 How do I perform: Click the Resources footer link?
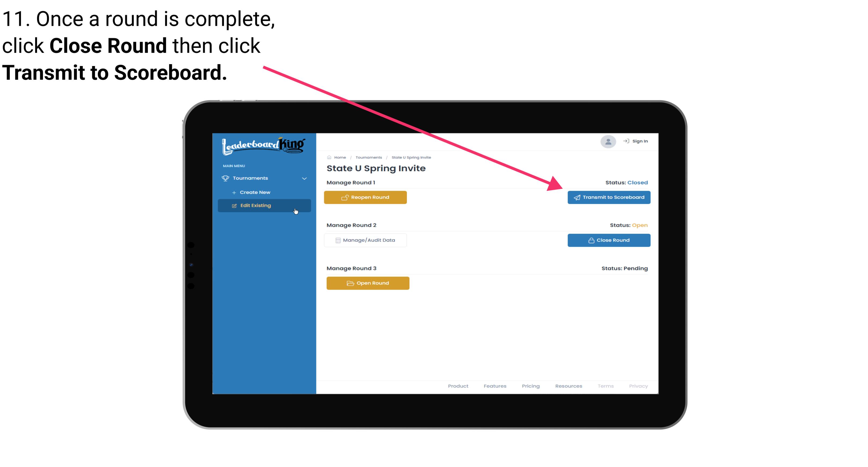(x=568, y=386)
